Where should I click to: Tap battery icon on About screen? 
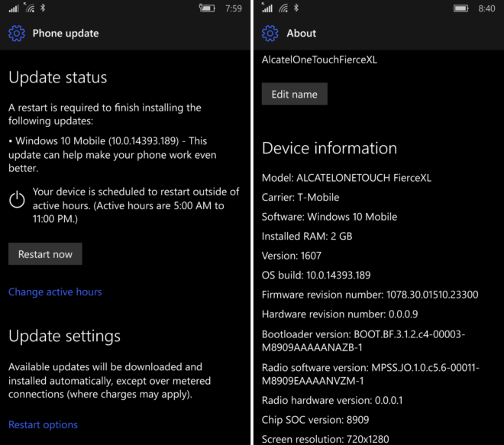pos(461,8)
